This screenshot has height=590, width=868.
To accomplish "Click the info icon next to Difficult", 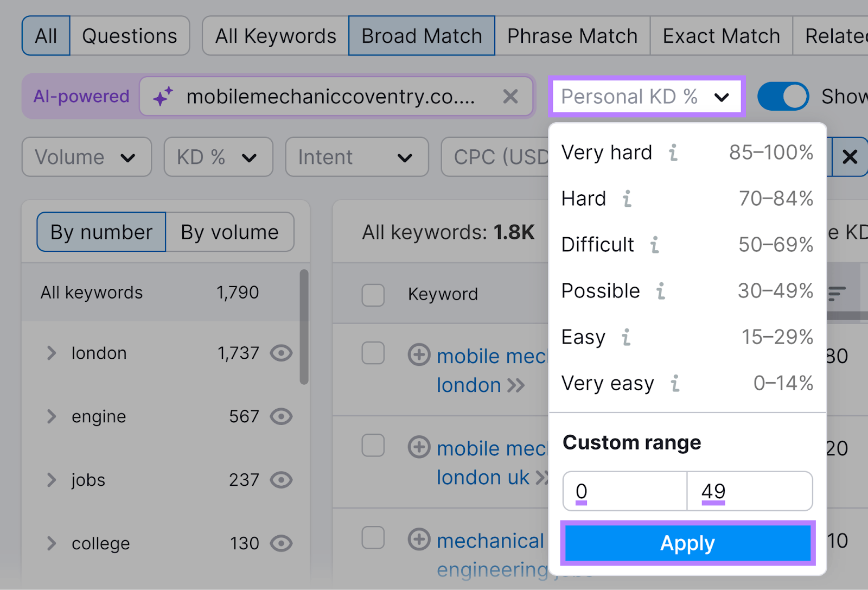I will click(654, 245).
